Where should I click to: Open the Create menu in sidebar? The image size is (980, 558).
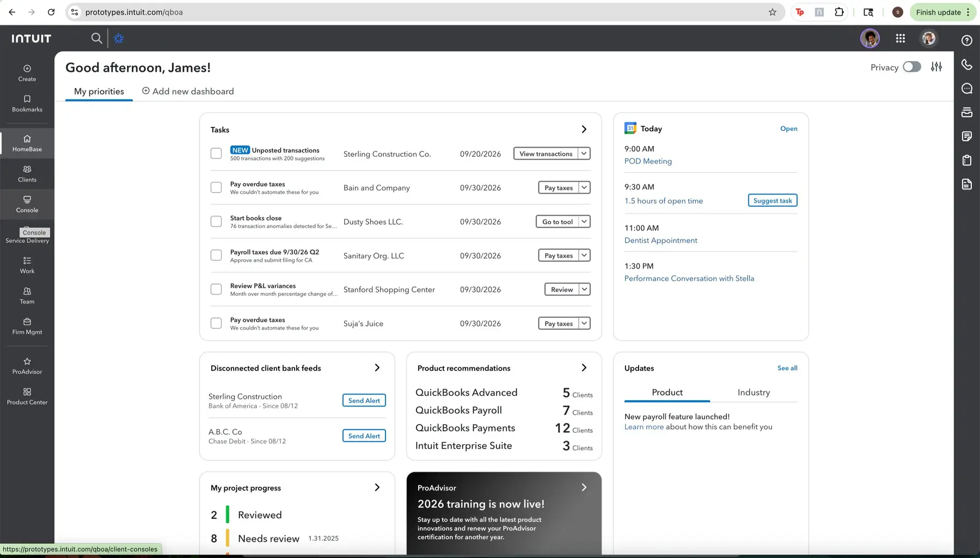point(27,73)
